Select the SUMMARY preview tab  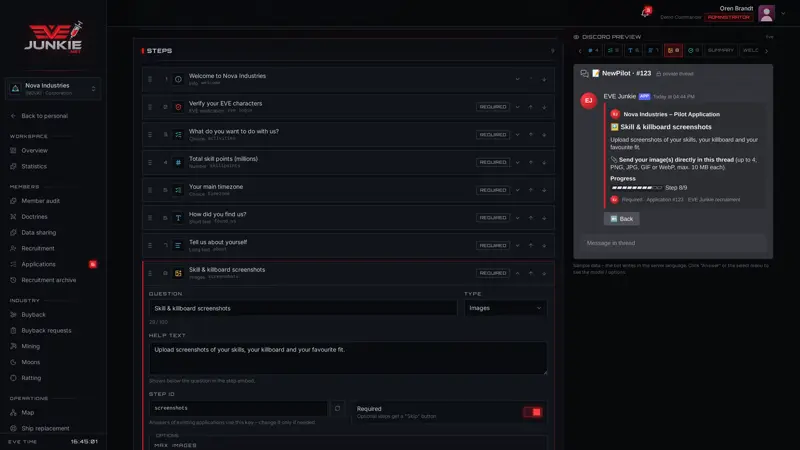(x=720, y=51)
